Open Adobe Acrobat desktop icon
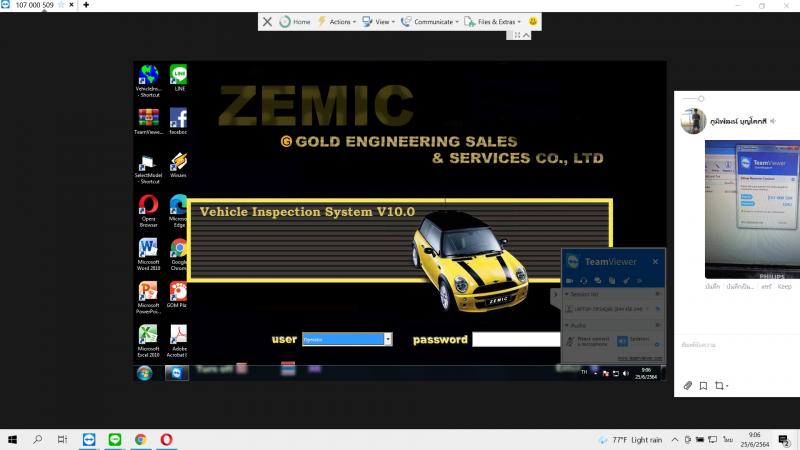Image resolution: width=800 pixels, height=450 pixels. coord(178,341)
